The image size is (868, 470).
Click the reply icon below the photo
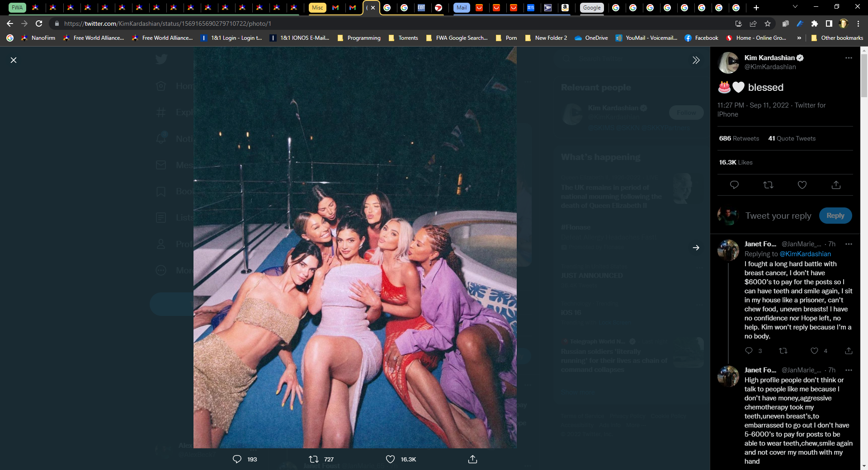(237, 459)
